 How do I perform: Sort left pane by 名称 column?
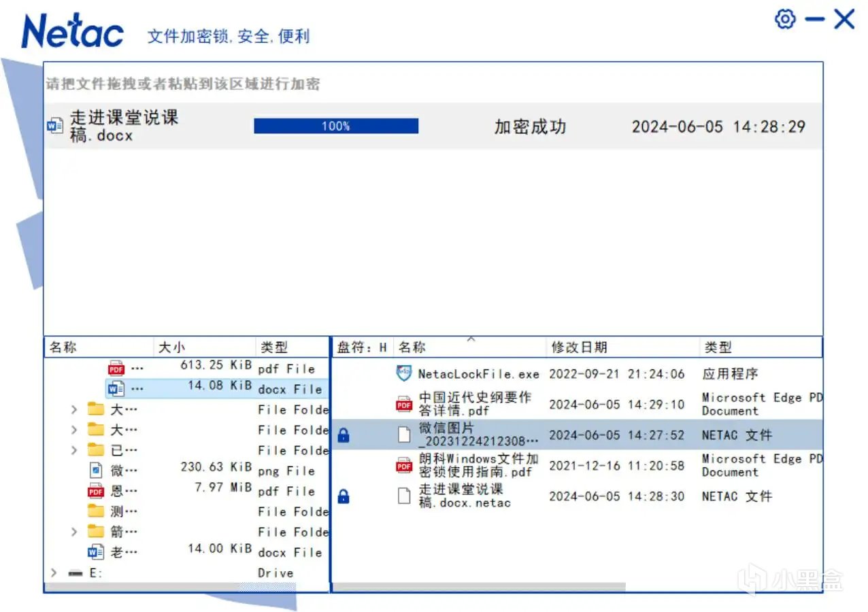[x=99, y=347]
